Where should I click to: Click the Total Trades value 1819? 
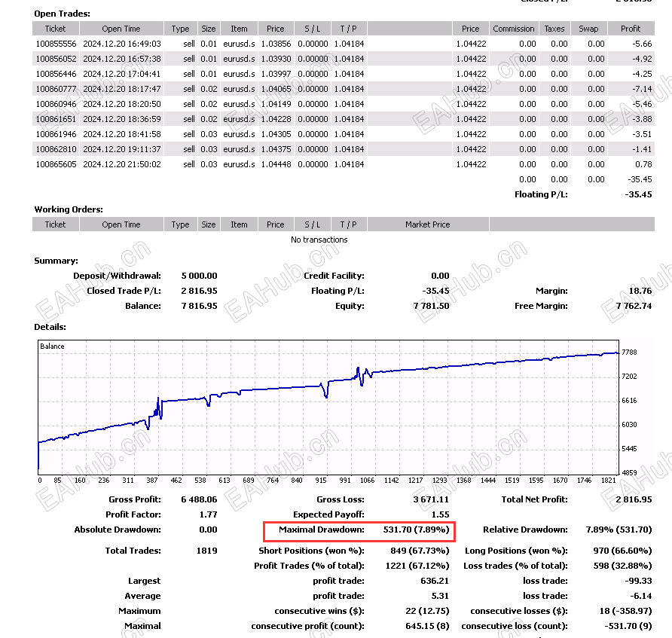click(x=207, y=550)
